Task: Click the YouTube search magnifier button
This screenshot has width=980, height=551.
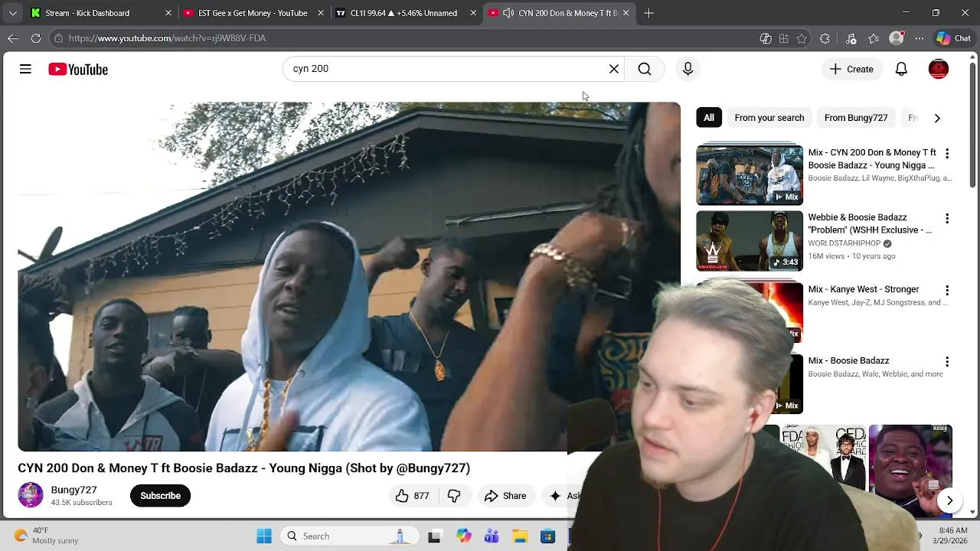Action: 645,69
